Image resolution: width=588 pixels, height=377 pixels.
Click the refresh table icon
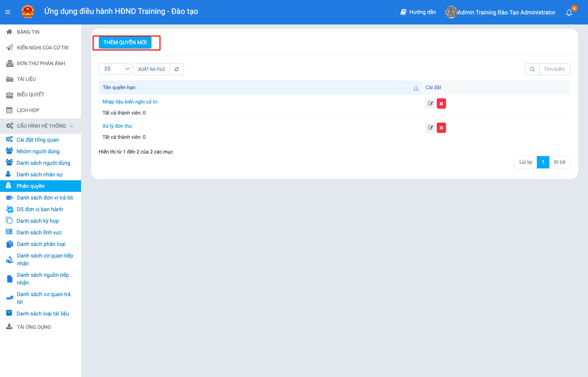pos(177,69)
